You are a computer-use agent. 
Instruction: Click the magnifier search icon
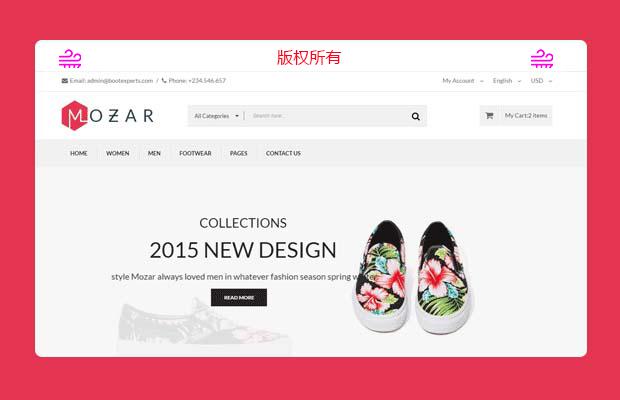pos(416,116)
